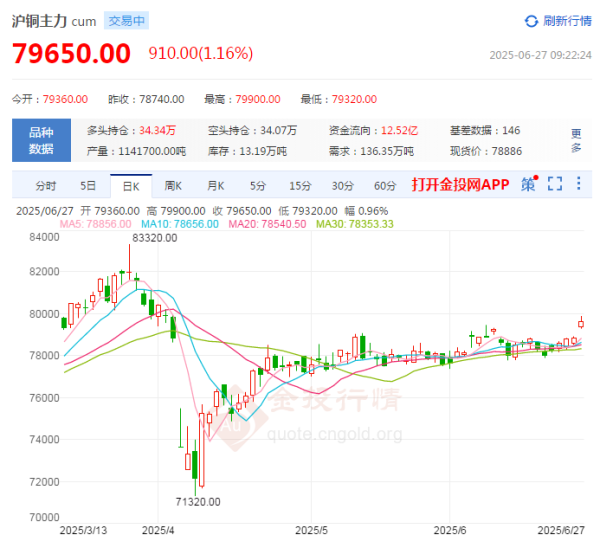Screen dimensions: 600x535
Task: Click 现货价 78886 entry
Action: (486, 151)
